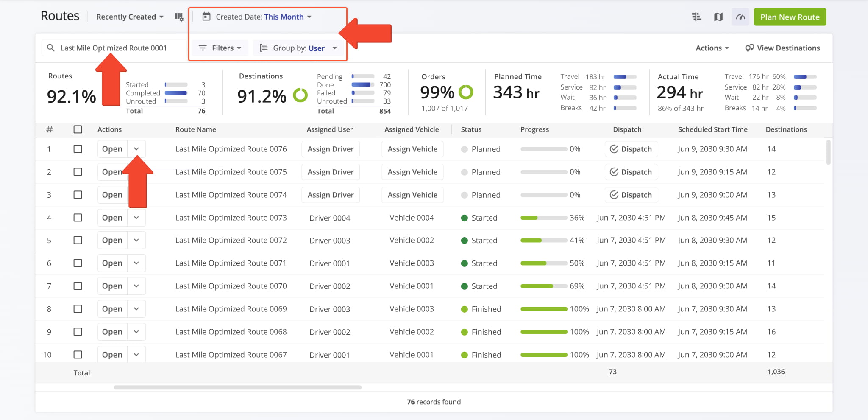
Task: Click the table columns gear icon beside search
Action: (x=178, y=17)
